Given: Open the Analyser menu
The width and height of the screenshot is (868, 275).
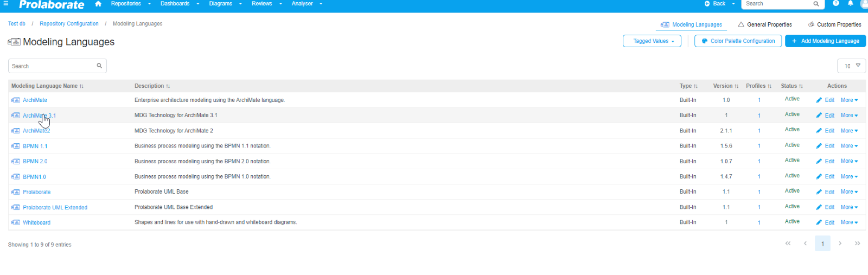Looking at the screenshot, I should [307, 3].
